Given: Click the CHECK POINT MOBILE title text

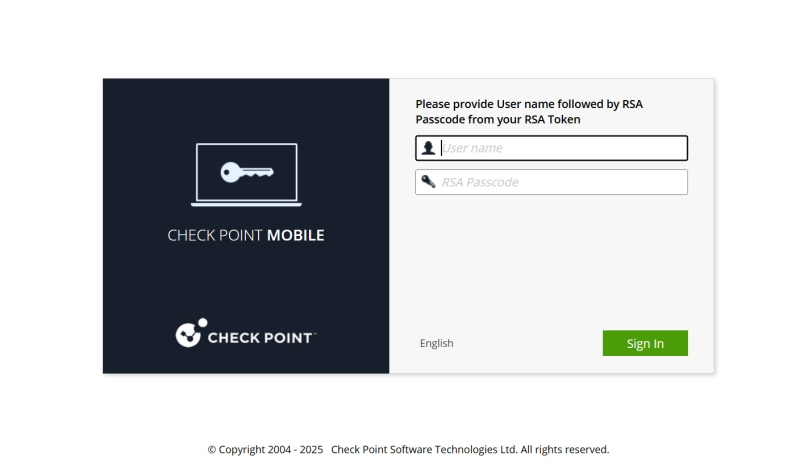Looking at the screenshot, I should click(x=246, y=236).
